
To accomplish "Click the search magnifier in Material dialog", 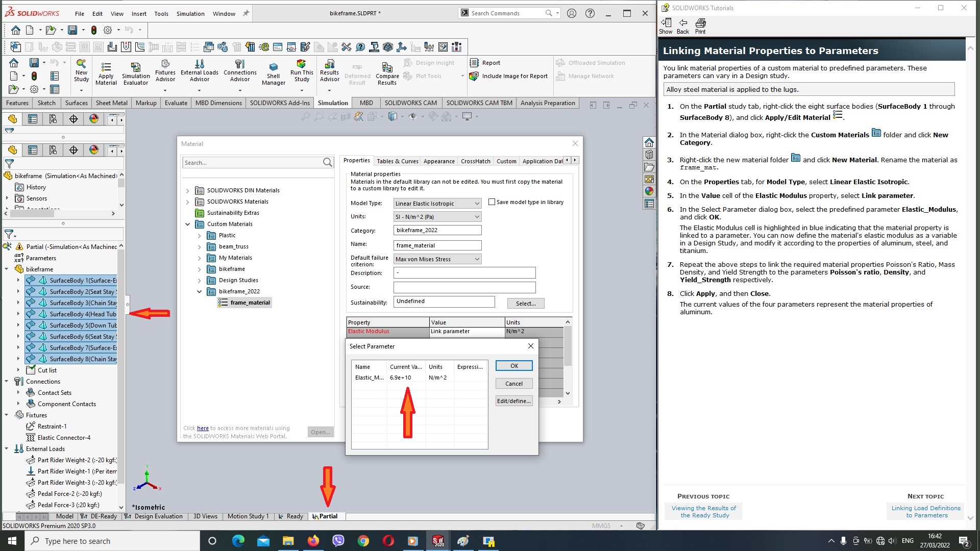I will pos(327,162).
